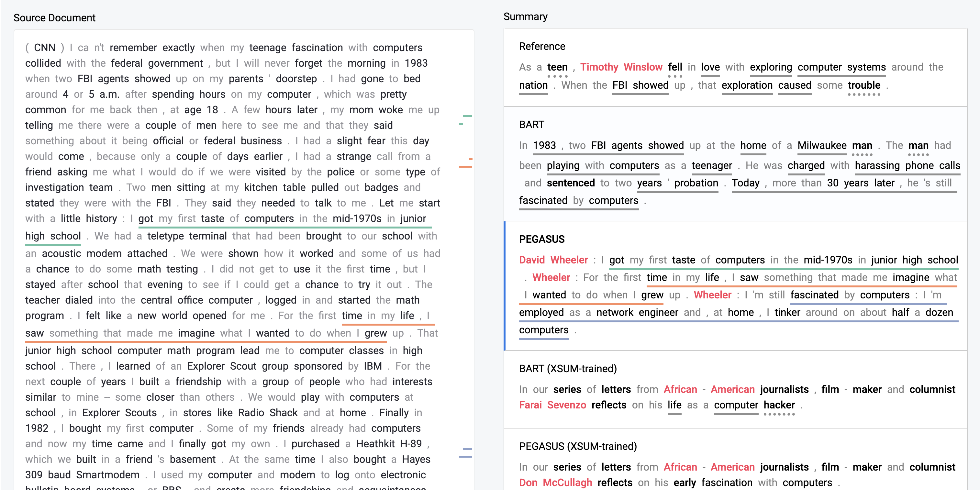Click the word 'probation' in BART summary
980x490 pixels.
point(696,183)
